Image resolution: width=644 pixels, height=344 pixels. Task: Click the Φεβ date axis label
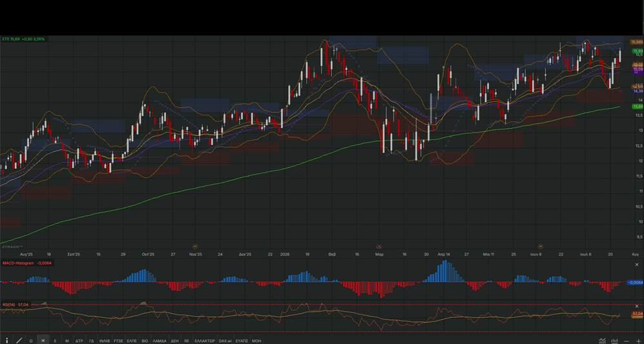332,254
